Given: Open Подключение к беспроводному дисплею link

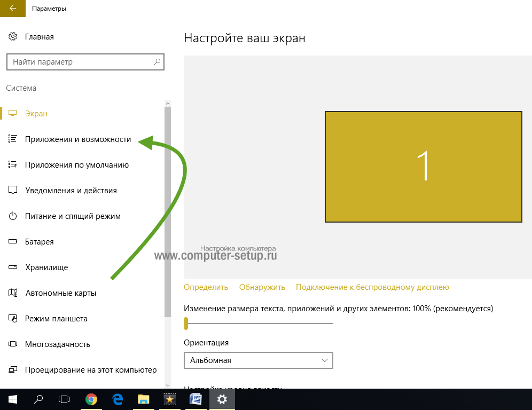Looking at the screenshot, I should click(372, 287).
